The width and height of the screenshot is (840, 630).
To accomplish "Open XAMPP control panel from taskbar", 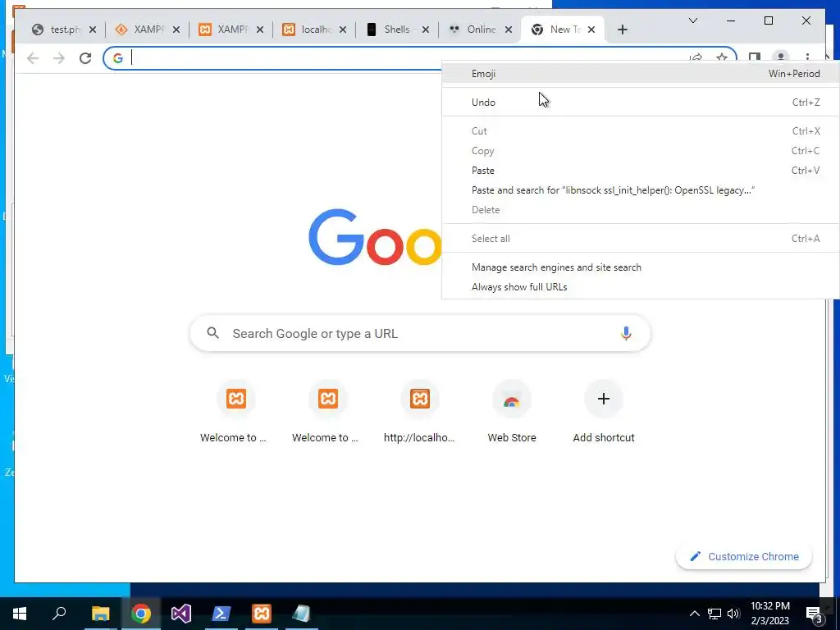I will (x=262, y=614).
